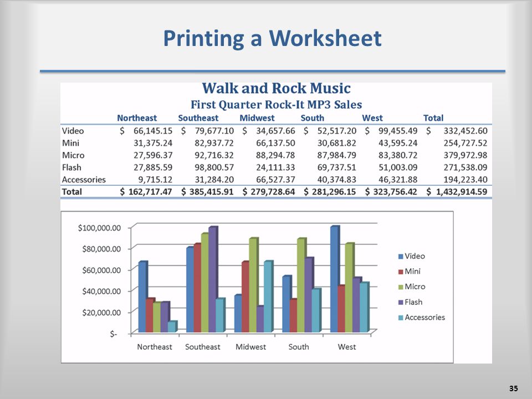Screen dimensions: 532x399
Task: Select slide number 35
Action: click(x=514, y=388)
